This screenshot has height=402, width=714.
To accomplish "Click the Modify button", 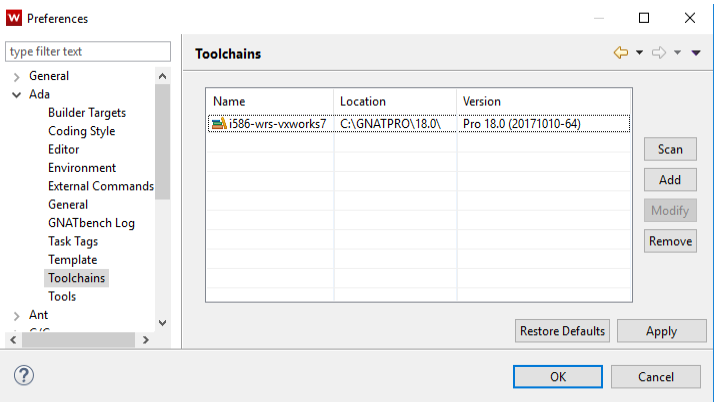I will (670, 210).
